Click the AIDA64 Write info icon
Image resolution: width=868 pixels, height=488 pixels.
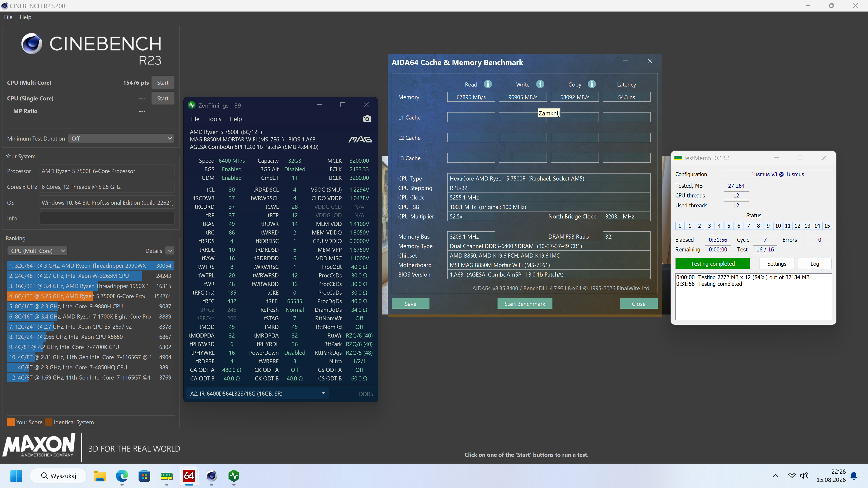[x=540, y=84]
